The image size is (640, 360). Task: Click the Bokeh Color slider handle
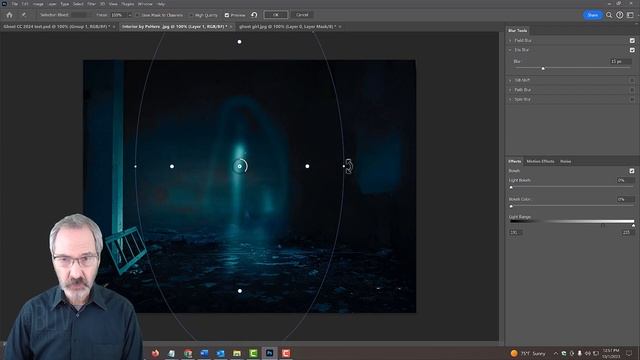511,206
